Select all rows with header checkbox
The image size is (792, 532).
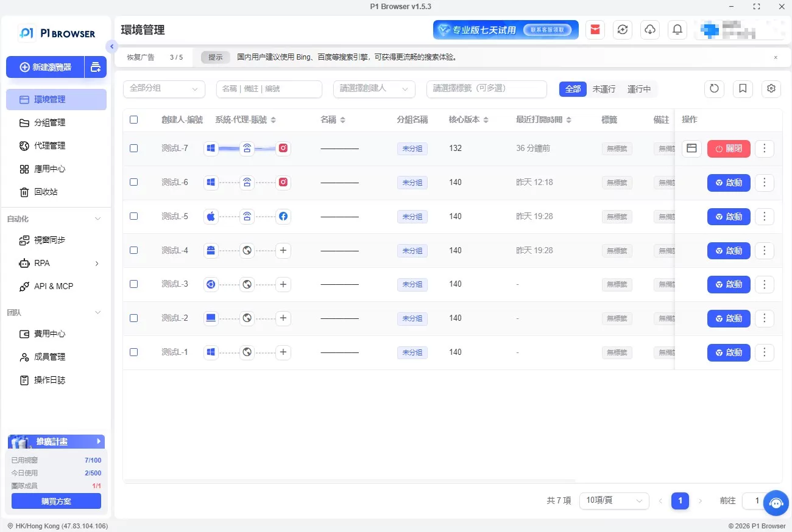tap(134, 120)
